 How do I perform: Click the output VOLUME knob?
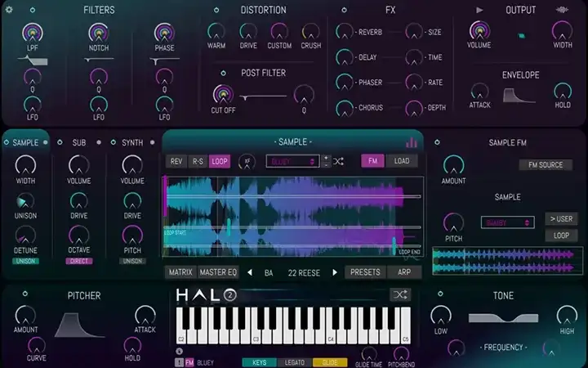coord(479,31)
